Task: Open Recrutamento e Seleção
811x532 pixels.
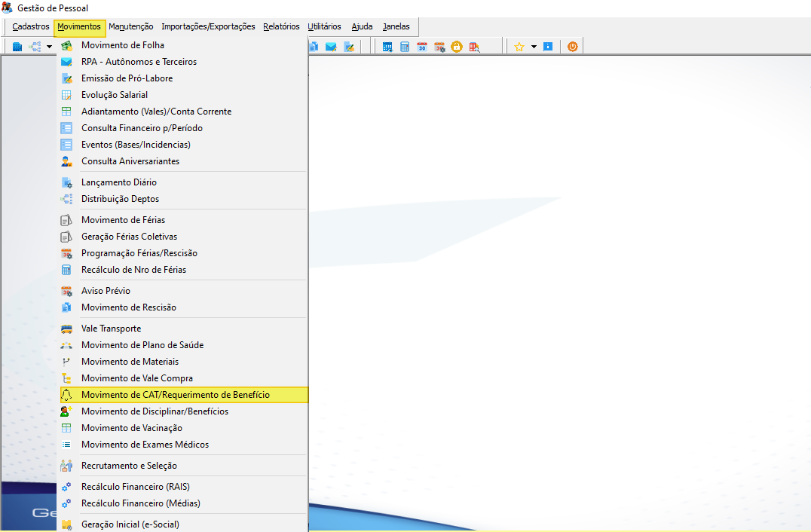Action: pyautogui.click(x=183, y=465)
